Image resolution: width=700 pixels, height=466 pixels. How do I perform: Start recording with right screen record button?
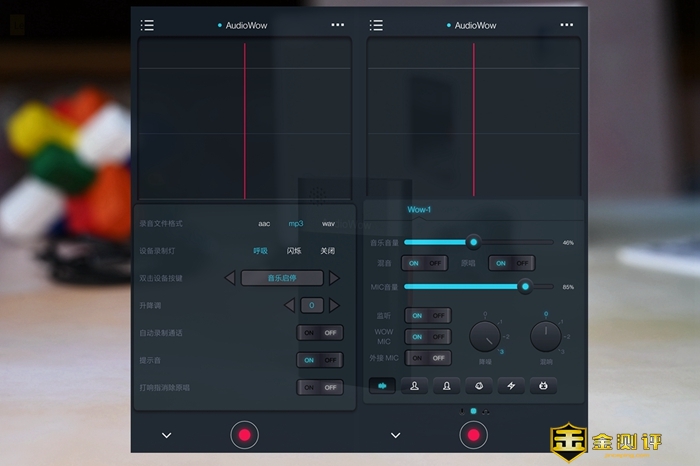[x=473, y=435]
